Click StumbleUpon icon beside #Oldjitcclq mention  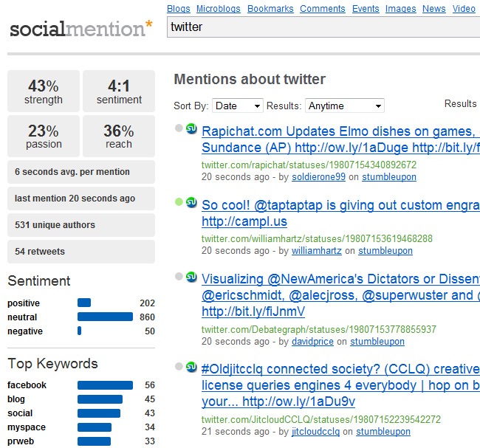pyautogui.click(x=191, y=366)
